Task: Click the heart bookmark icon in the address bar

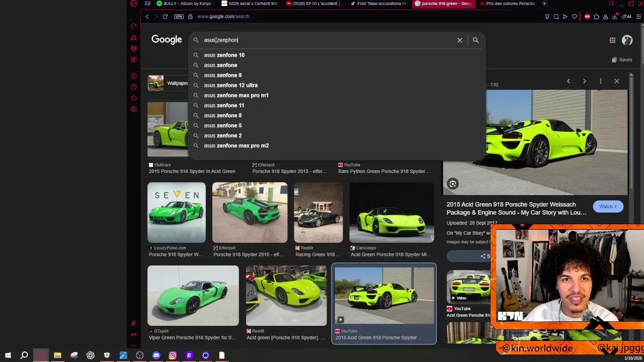Action: click(574, 17)
